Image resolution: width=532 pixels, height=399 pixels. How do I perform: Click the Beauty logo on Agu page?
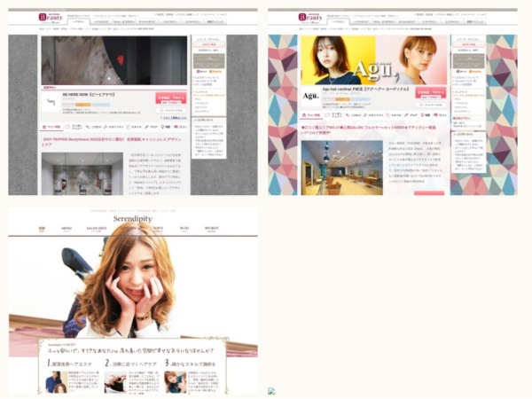pos(310,18)
